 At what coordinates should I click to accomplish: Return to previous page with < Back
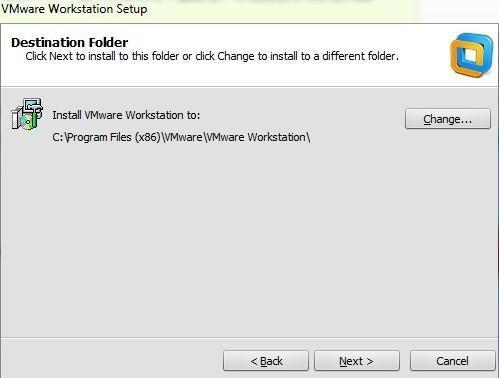point(266,361)
